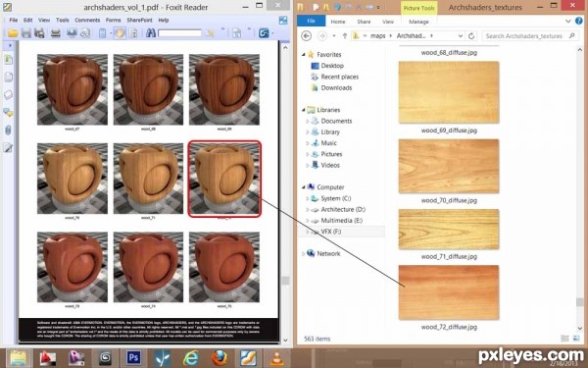Select Desktop under Favorites
The height and width of the screenshot is (368, 588).
332,66
